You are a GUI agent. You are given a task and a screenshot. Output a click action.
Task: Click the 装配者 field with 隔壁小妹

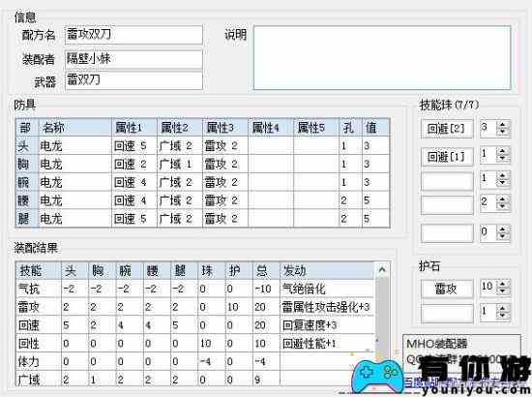coord(133,59)
